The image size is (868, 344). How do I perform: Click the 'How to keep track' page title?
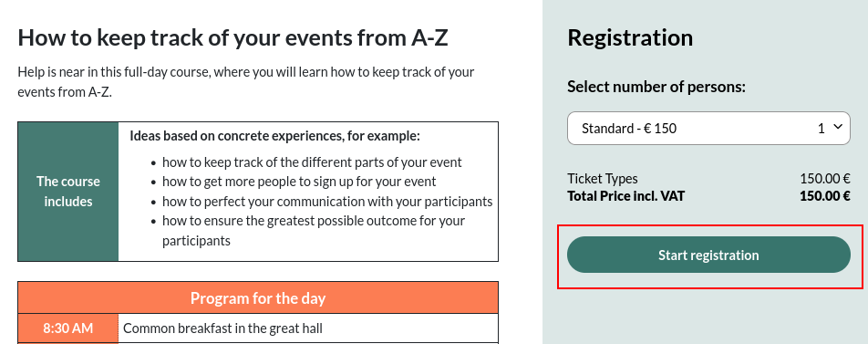point(232,37)
